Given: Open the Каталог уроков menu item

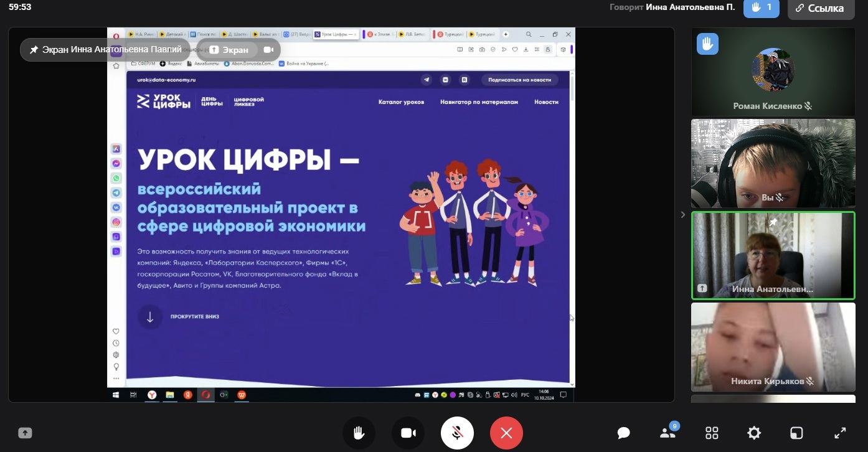Looking at the screenshot, I should [401, 102].
